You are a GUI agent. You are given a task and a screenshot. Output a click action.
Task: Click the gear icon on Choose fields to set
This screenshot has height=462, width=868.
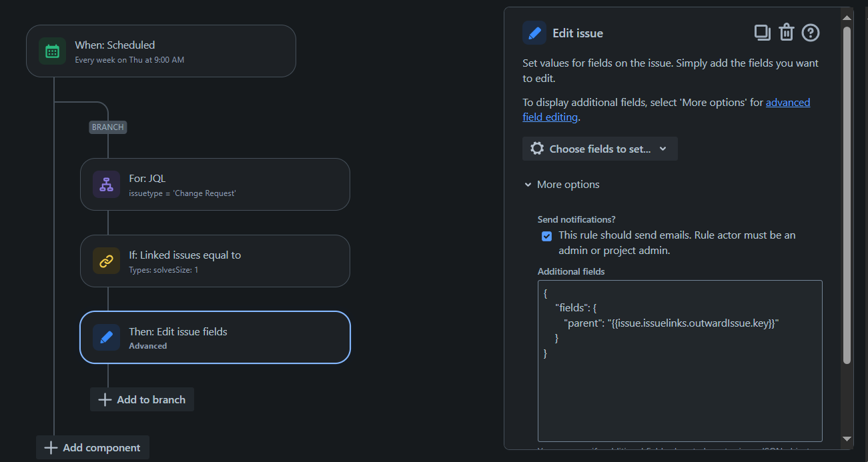click(537, 149)
